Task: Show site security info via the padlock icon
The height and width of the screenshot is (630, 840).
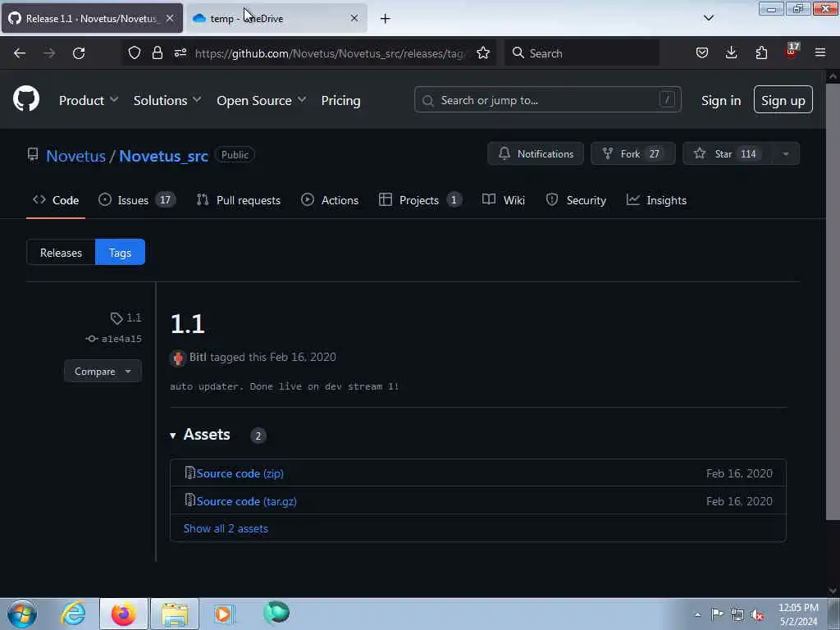Action: coord(157,52)
